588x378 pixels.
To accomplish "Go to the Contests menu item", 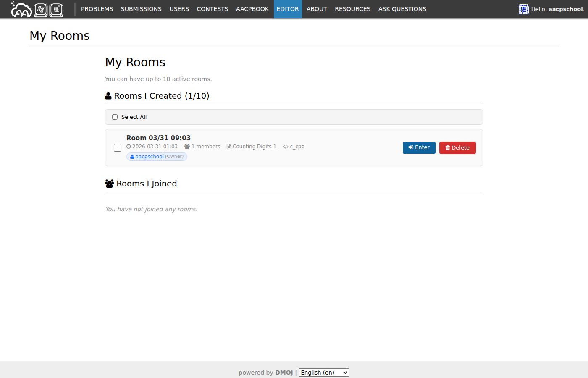I will coord(212,9).
